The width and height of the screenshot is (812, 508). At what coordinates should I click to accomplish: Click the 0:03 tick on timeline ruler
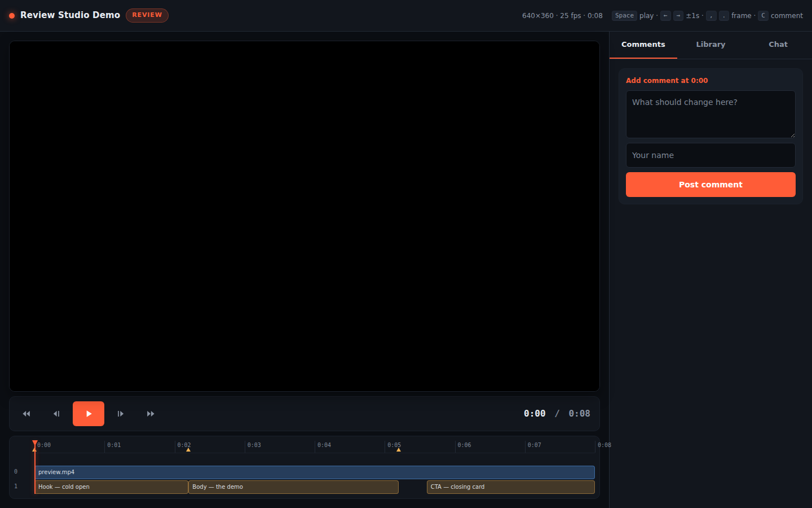[254, 445]
